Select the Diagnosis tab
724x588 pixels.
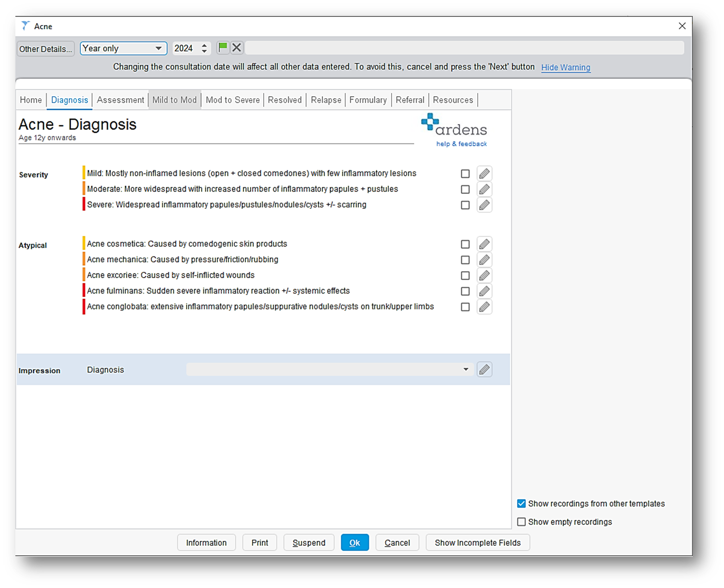pos(70,100)
